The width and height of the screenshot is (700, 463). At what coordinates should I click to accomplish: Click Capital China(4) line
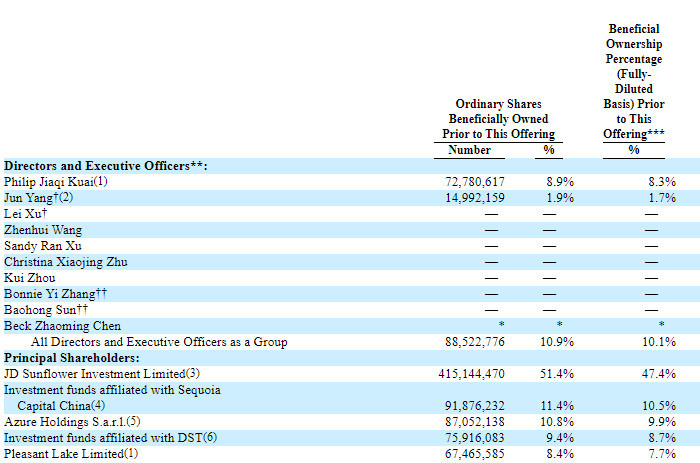click(x=61, y=406)
